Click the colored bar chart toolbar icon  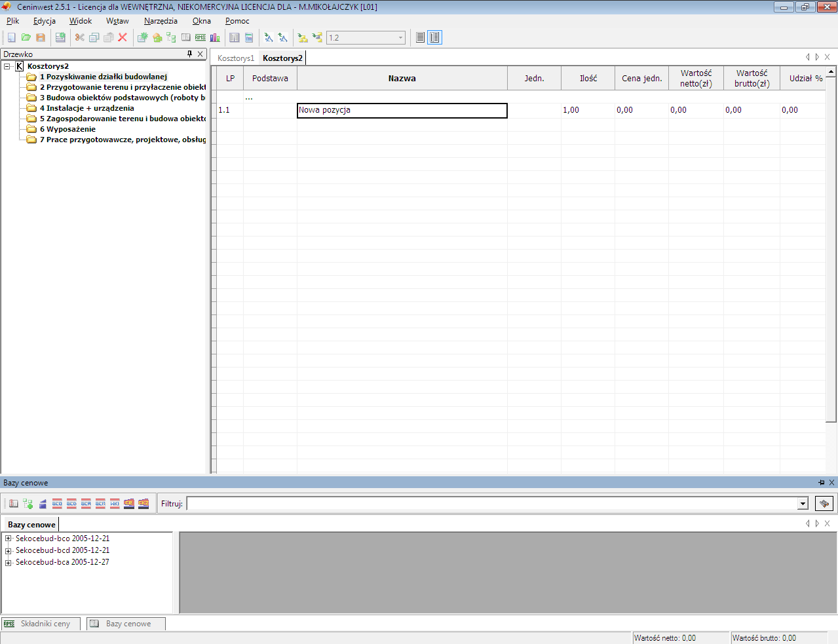215,38
